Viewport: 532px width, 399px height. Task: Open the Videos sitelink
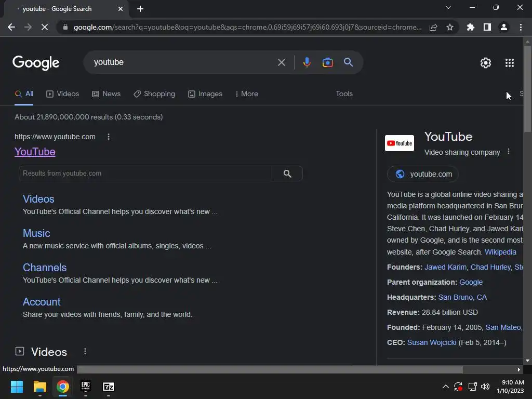tap(38, 199)
